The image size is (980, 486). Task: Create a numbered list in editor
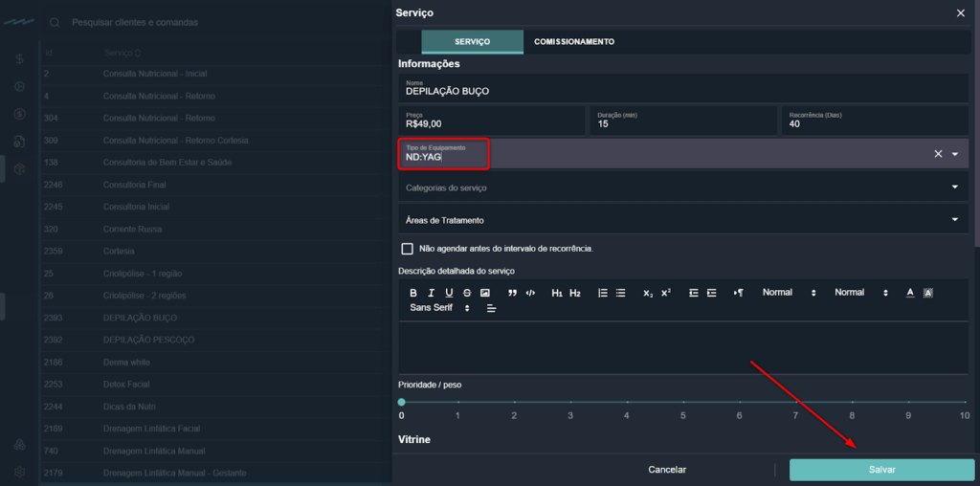pyautogui.click(x=603, y=293)
